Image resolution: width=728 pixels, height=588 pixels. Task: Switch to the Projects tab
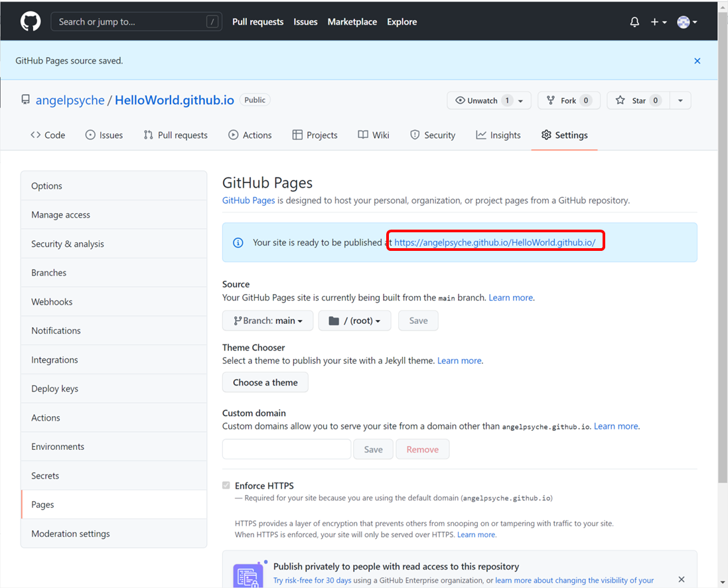pos(315,135)
